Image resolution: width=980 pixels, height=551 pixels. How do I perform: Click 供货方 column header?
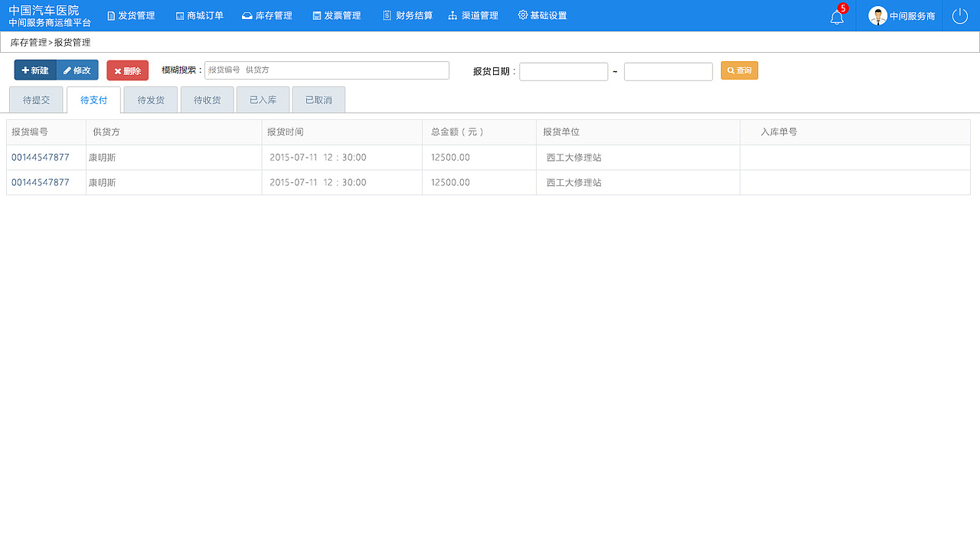pos(106,132)
